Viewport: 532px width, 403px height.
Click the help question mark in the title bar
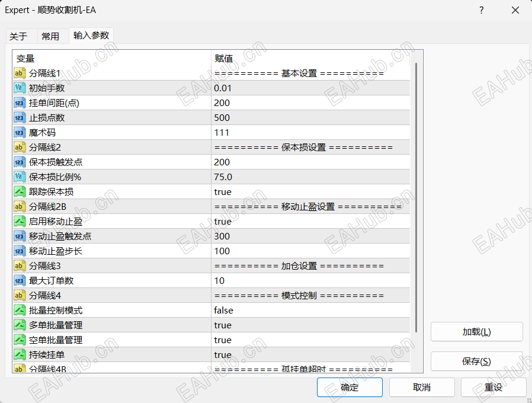pyautogui.click(x=482, y=10)
